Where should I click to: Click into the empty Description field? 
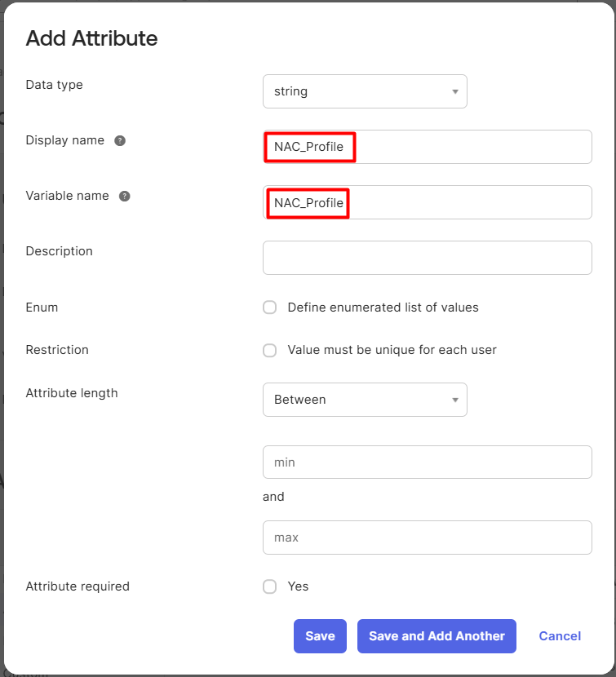(428, 258)
